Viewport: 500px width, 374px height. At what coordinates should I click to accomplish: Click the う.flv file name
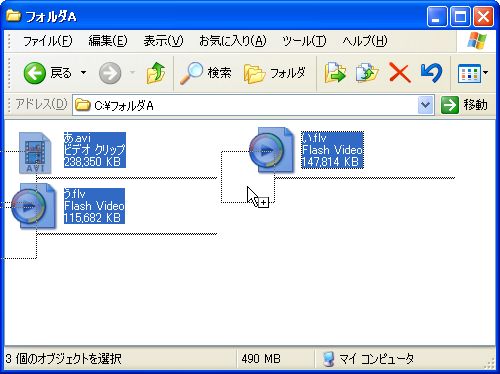point(75,194)
